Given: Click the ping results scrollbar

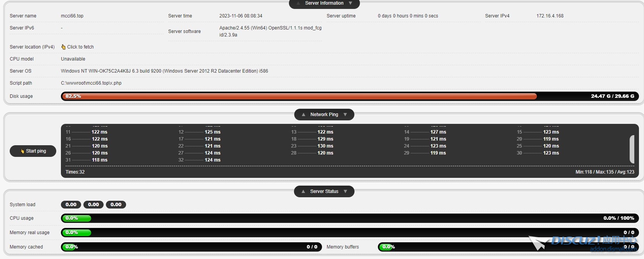Looking at the screenshot, I should point(632,149).
